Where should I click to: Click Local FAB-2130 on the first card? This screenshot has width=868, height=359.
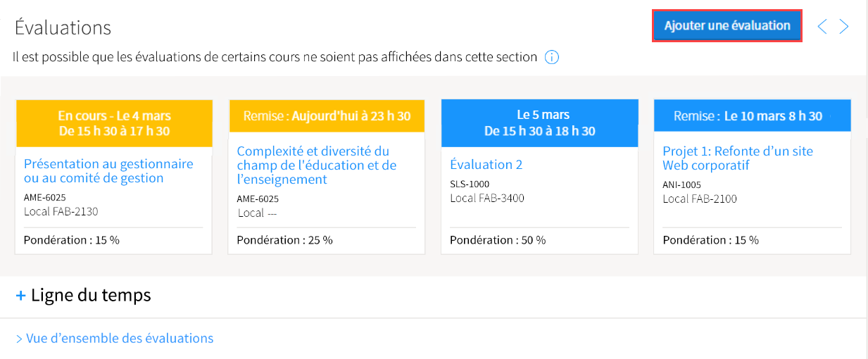(61, 211)
